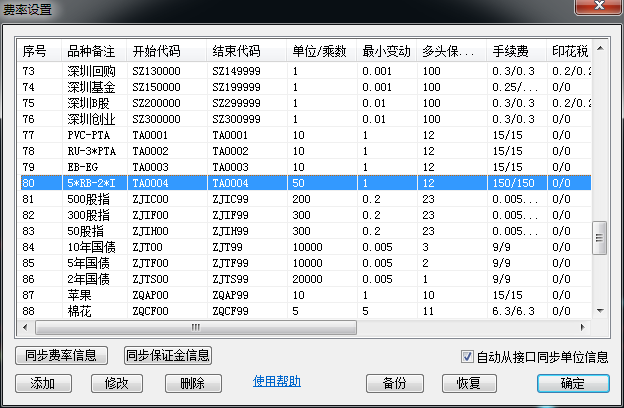Image resolution: width=624 pixels, height=408 pixels.
Task: Sort by the 结束代码 column header
Action: pyautogui.click(x=247, y=51)
